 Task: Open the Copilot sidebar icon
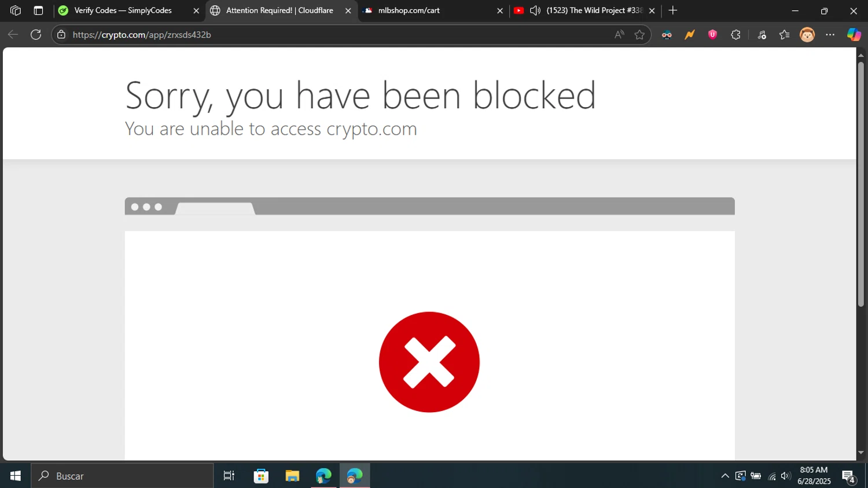point(854,35)
